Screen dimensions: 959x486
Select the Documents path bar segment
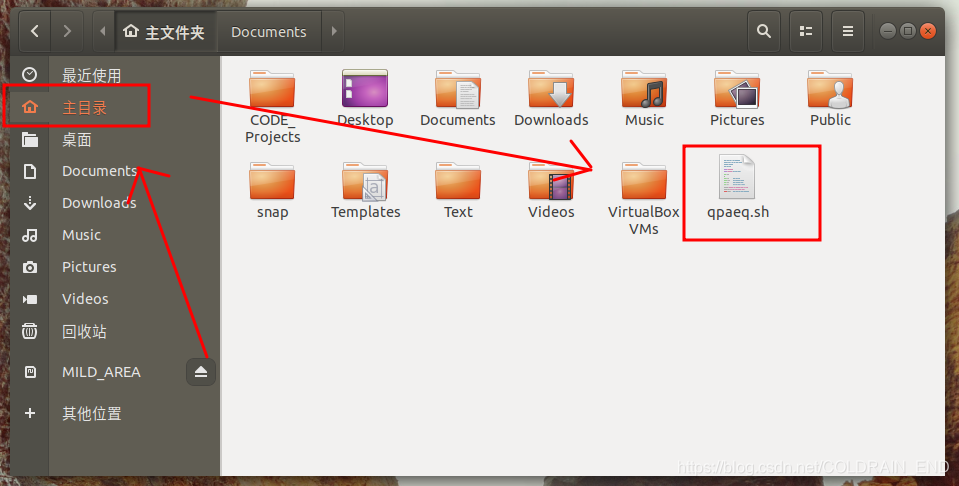tap(269, 31)
